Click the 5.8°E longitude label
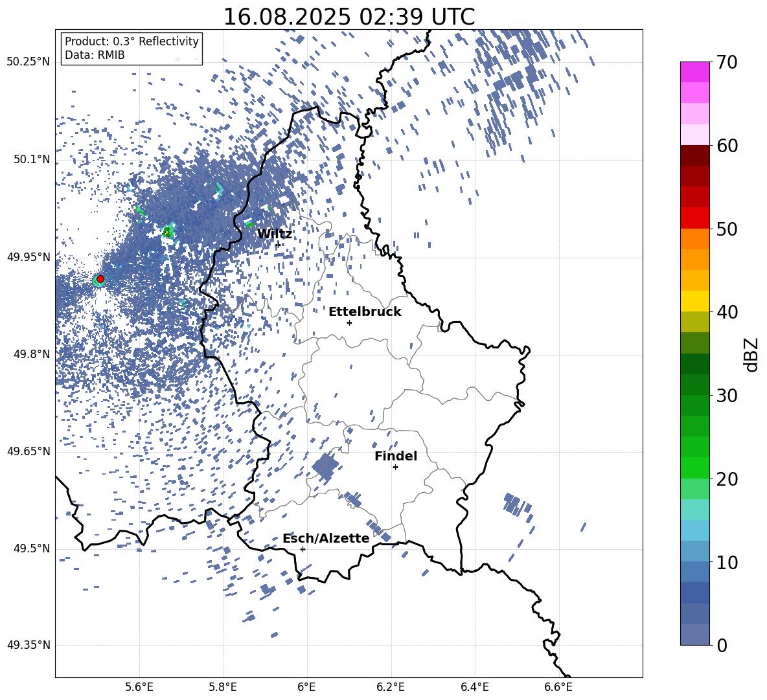767x700 pixels. click(x=223, y=687)
